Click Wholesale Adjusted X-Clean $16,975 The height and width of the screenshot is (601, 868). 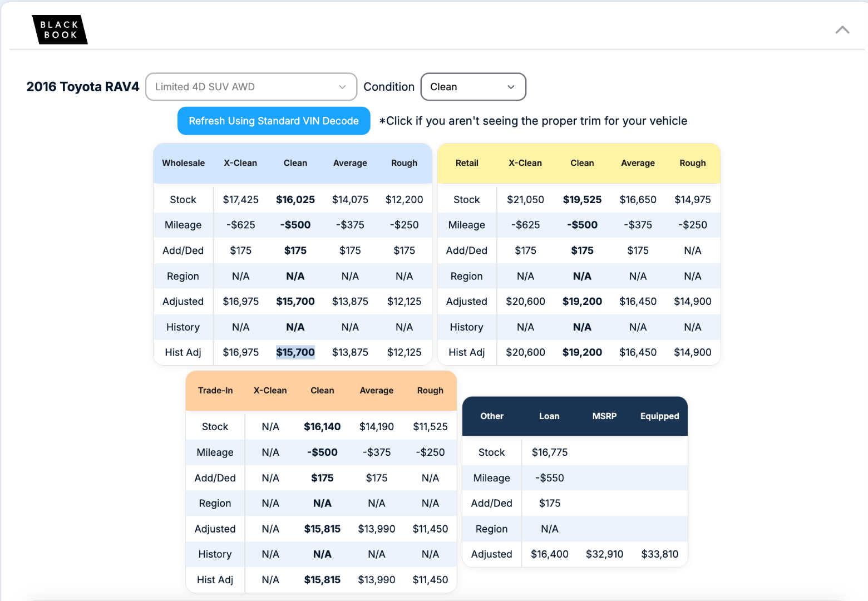pos(241,302)
